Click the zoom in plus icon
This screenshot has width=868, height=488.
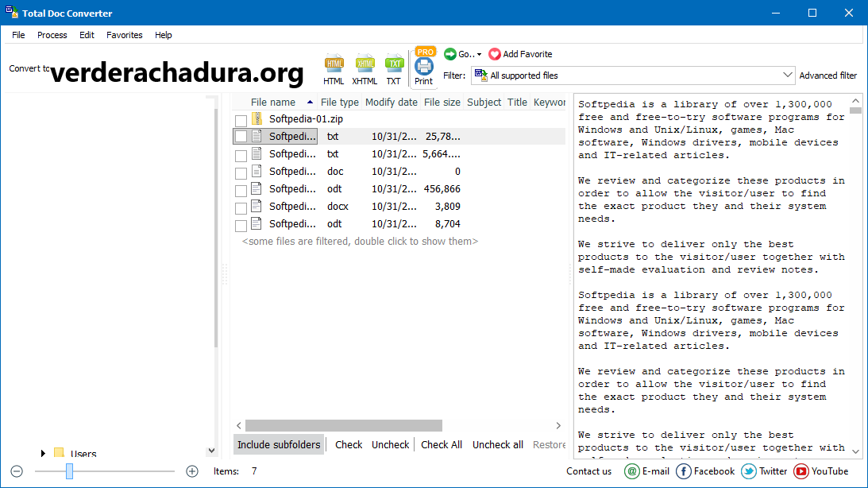tap(192, 471)
